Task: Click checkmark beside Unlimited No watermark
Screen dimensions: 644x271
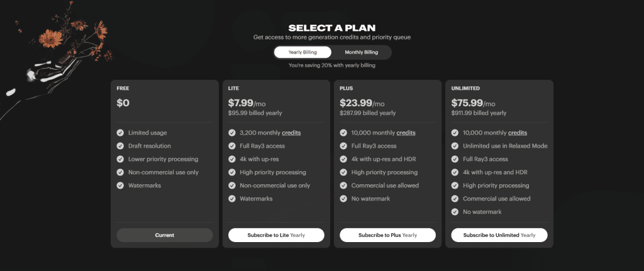Action: (x=455, y=212)
